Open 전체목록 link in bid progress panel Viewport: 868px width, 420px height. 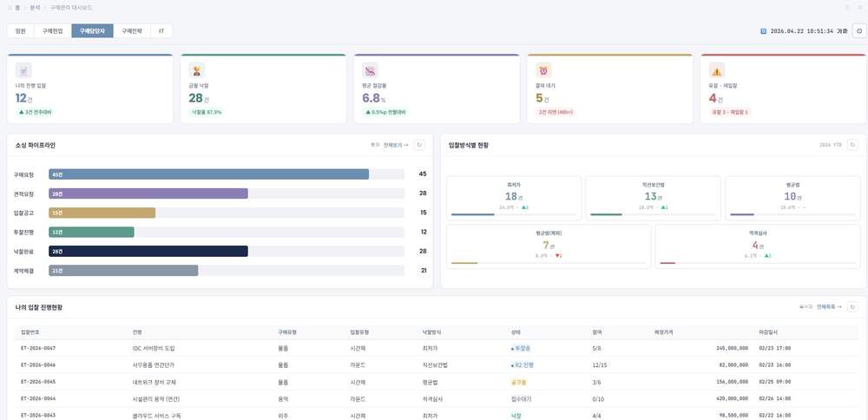pos(829,306)
